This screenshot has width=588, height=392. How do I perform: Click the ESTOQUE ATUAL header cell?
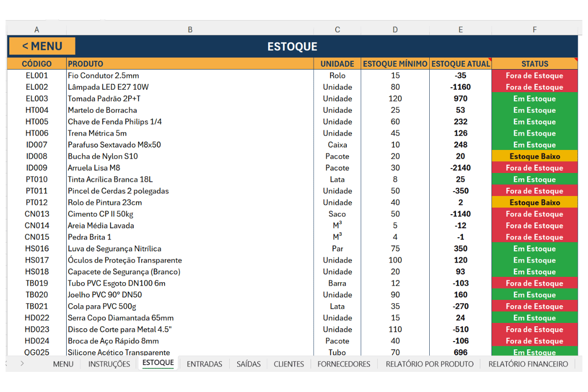click(x=461, y=64)
